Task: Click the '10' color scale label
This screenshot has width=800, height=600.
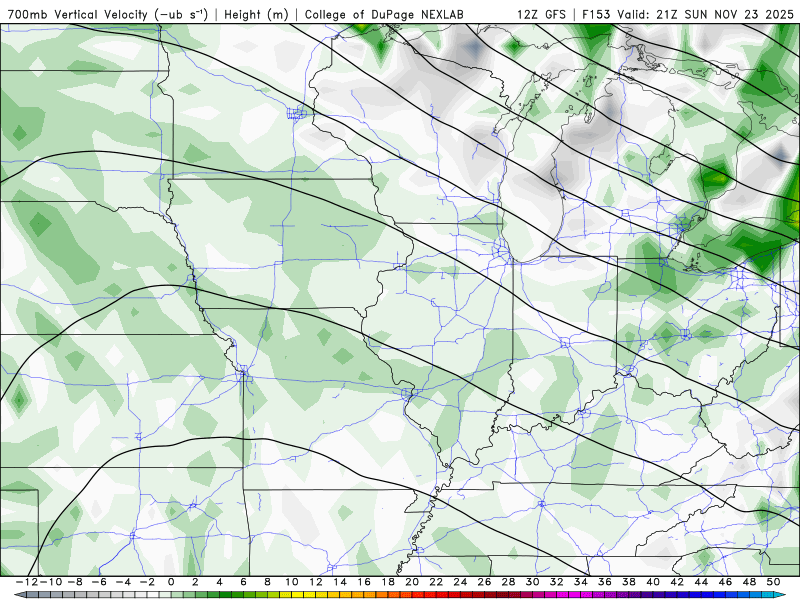Action: click(x=292, y=582)
